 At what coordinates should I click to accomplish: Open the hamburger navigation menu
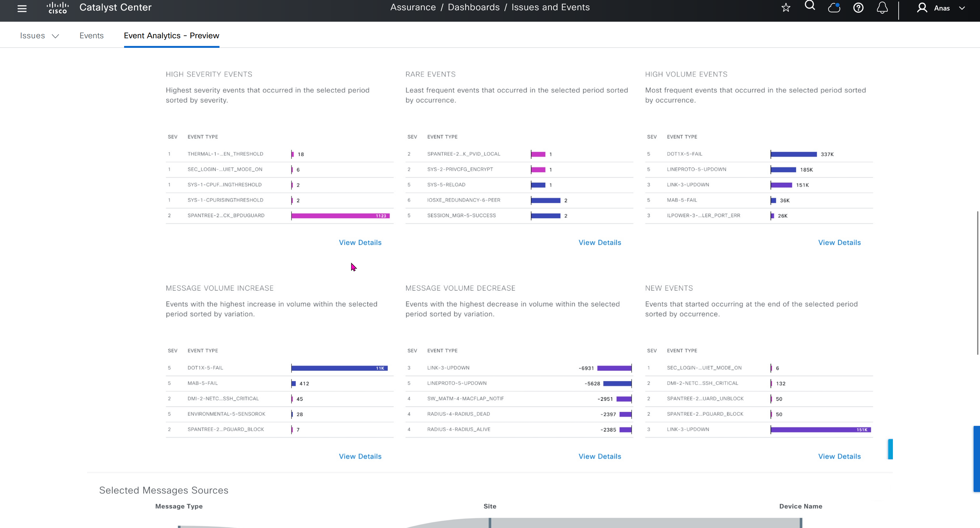pos(22,8)
